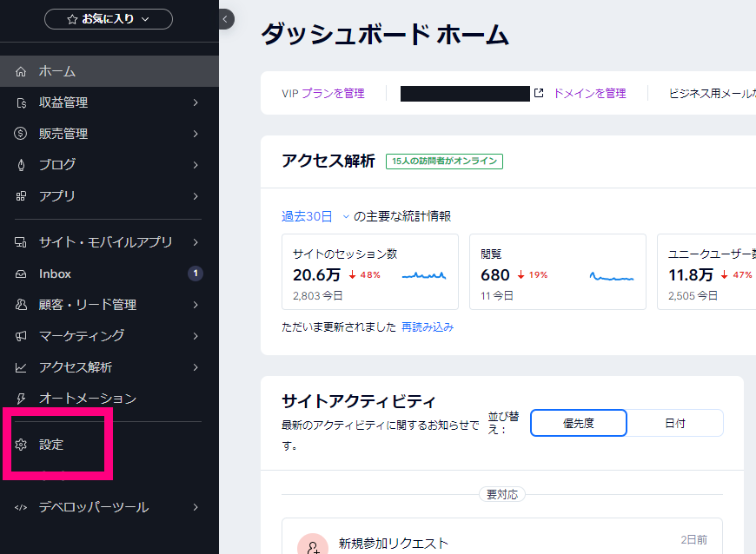
Task: Click the デベロッパーツール code icon
Action: [21, 507]
